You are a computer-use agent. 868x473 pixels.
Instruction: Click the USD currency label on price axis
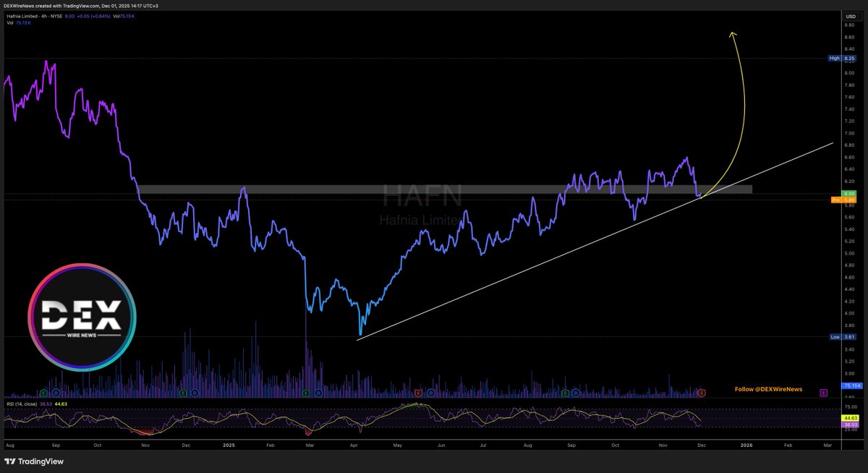(x=850, y=15)
